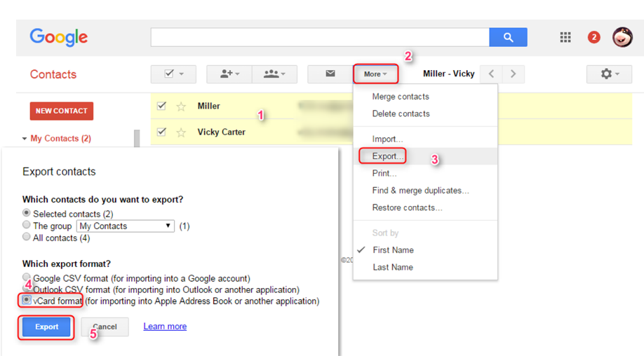The width and height of the screenshot is (644, 356).
Task: Open the select-all checkbox dropdown
Action: point(173,74)
